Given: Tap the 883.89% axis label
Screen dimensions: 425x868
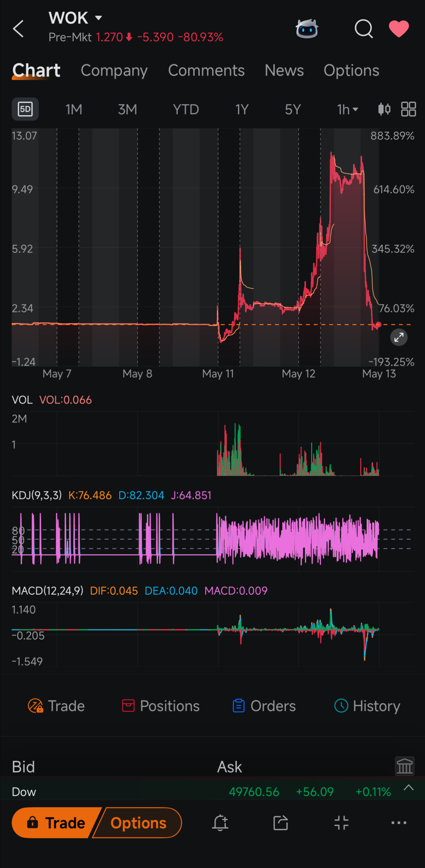Looking at the screenshot, I should (x=392, y=136).
